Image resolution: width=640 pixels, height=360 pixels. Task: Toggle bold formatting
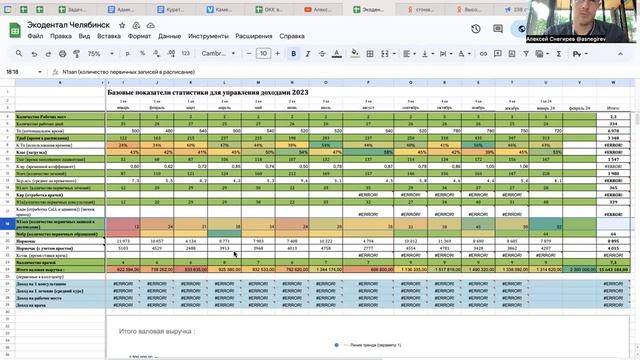click(x=293, y=53)
